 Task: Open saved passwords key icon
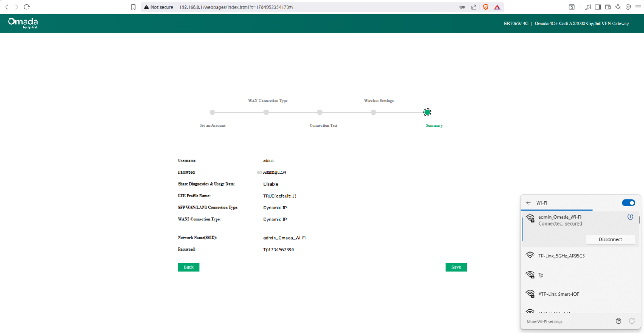coord(462,7)
